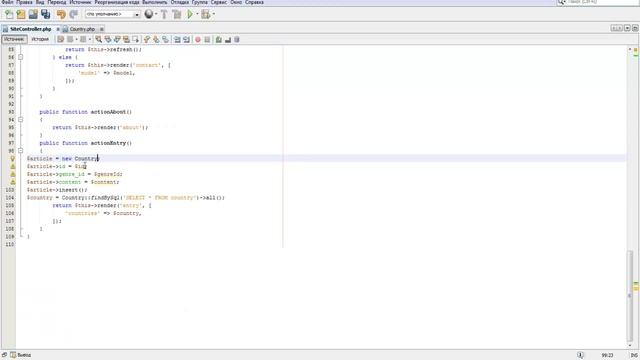Clean and build project icon
The width and height of the screenshot is (640, 360).
(x=177, y=15)
